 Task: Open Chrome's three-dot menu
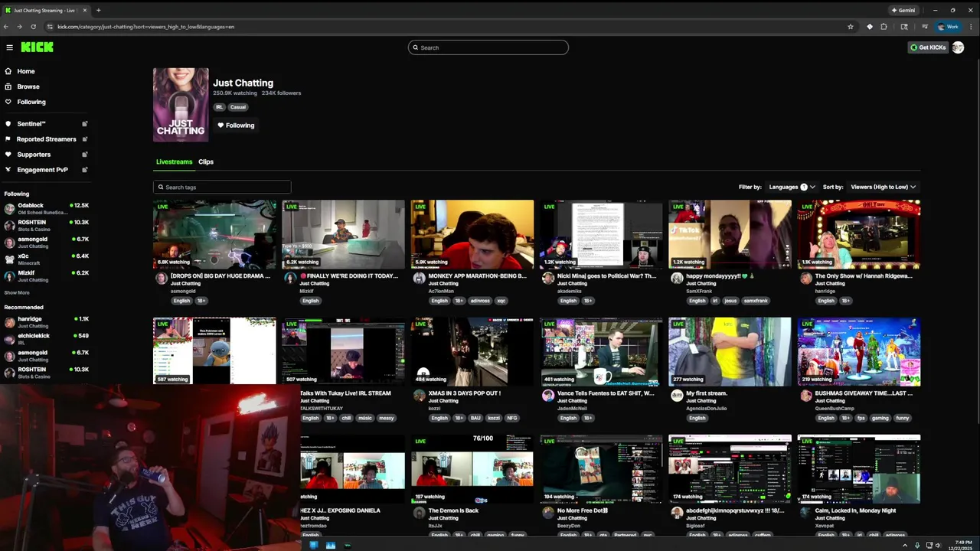971,27
